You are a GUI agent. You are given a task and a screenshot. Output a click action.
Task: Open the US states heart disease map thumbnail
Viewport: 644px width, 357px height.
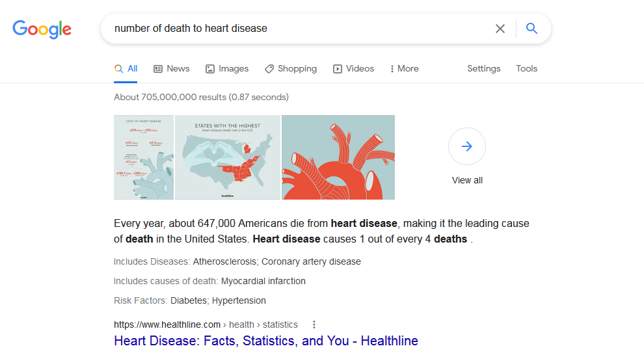[227, 157]
